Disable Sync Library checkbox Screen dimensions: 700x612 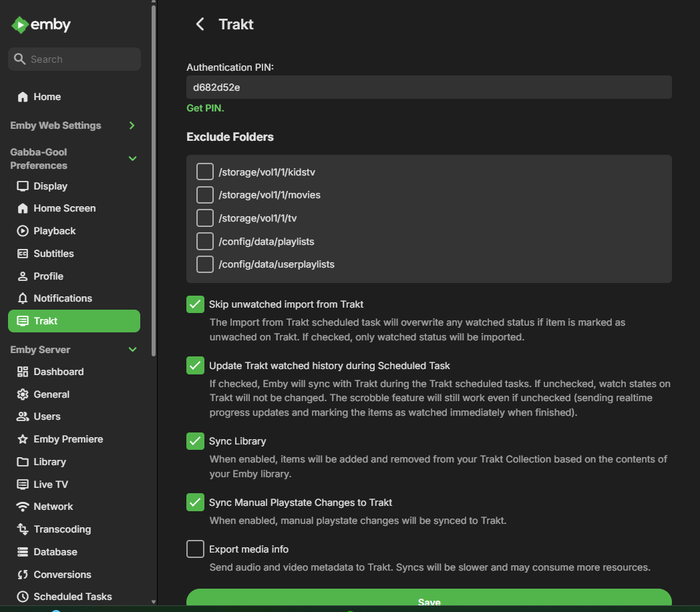[x=195, y=441]
